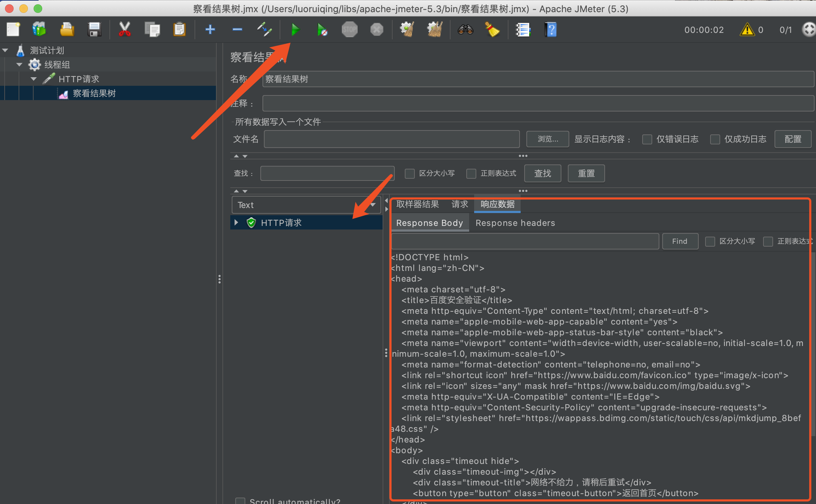Open a test plan file
This screenshot has height=504, width=816.
pos(67,29)
